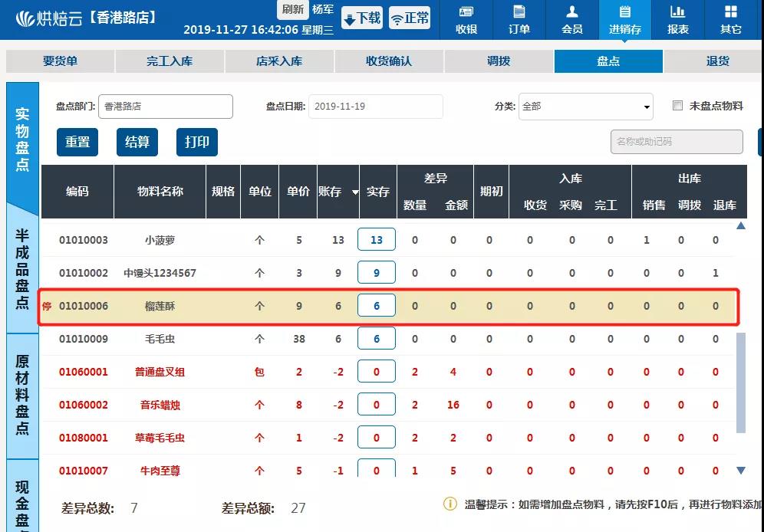
Task: Click the 正常 network status icon
Action: 410,16
